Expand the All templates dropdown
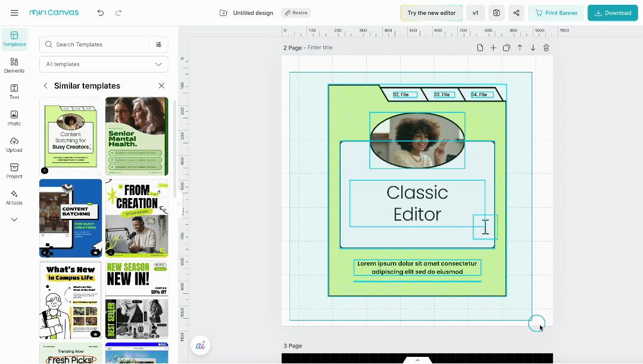The image size is (643, 364). click(104, 64)
